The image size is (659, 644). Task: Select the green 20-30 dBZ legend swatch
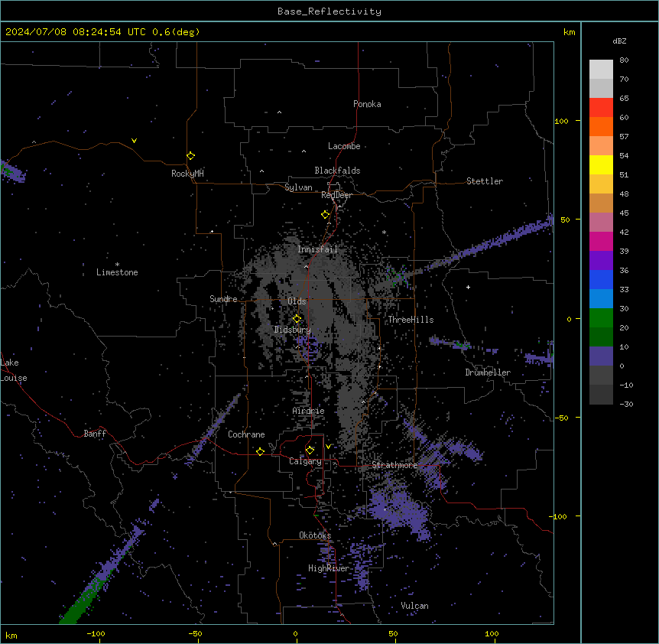pyautogui.click(x=601, y=318)
